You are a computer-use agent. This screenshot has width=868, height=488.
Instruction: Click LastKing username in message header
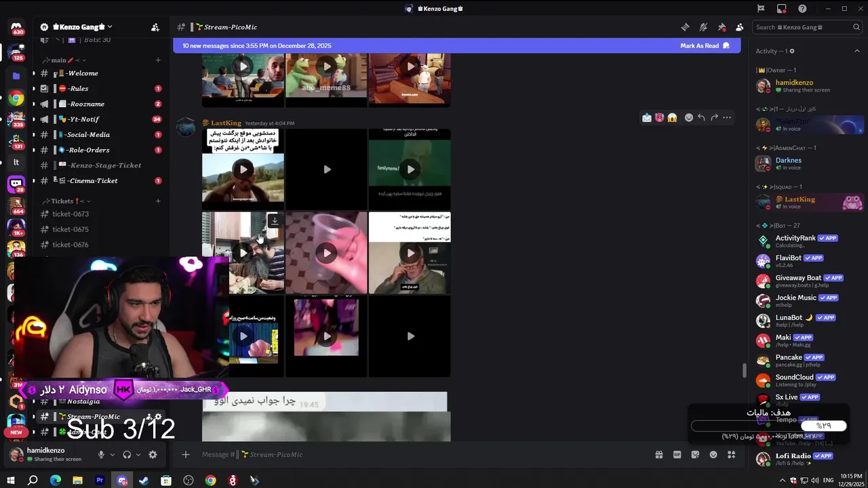pyautogui.click(x=226, y=123)
